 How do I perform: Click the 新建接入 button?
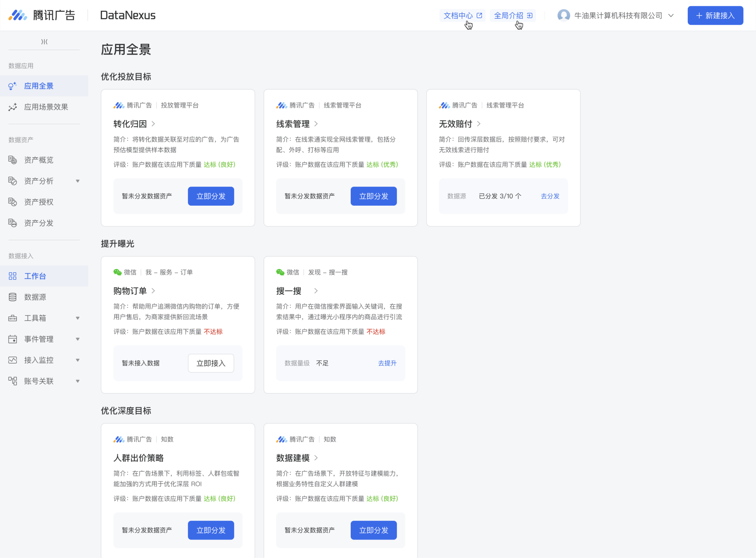[x=715, y=16]
